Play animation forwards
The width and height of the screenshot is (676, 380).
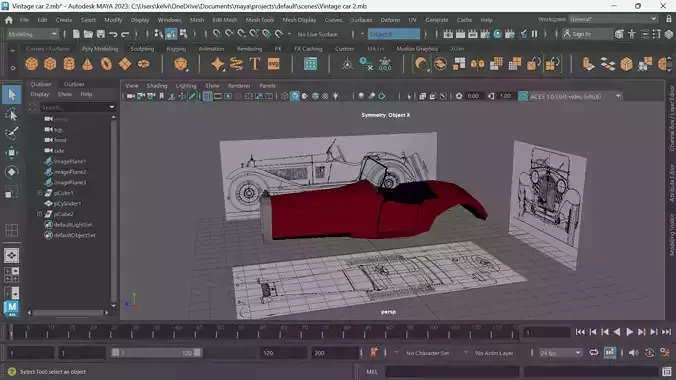[x=629, y=332]
